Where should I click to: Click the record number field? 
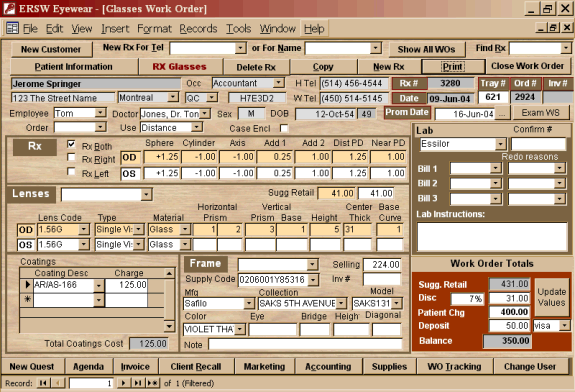point(91,383)
